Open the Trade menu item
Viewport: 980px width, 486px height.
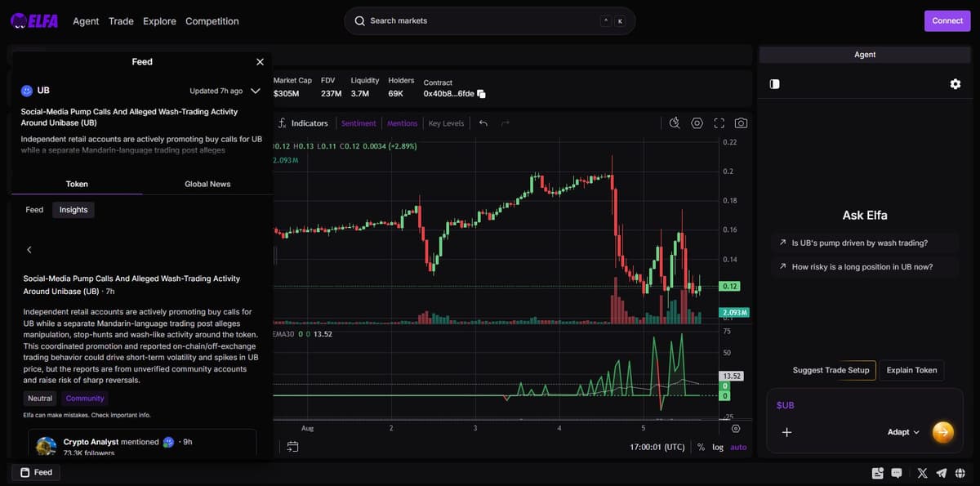121,21
